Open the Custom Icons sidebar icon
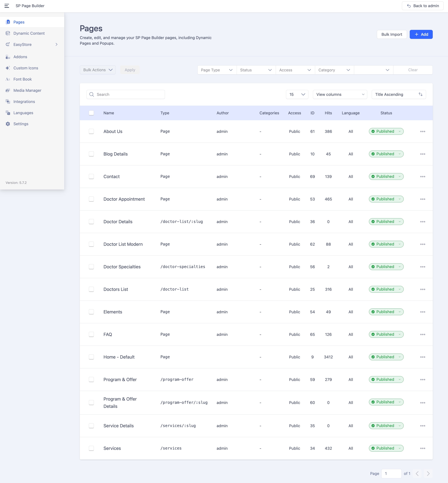The image size is (448, 483). (x=8, y=68)
